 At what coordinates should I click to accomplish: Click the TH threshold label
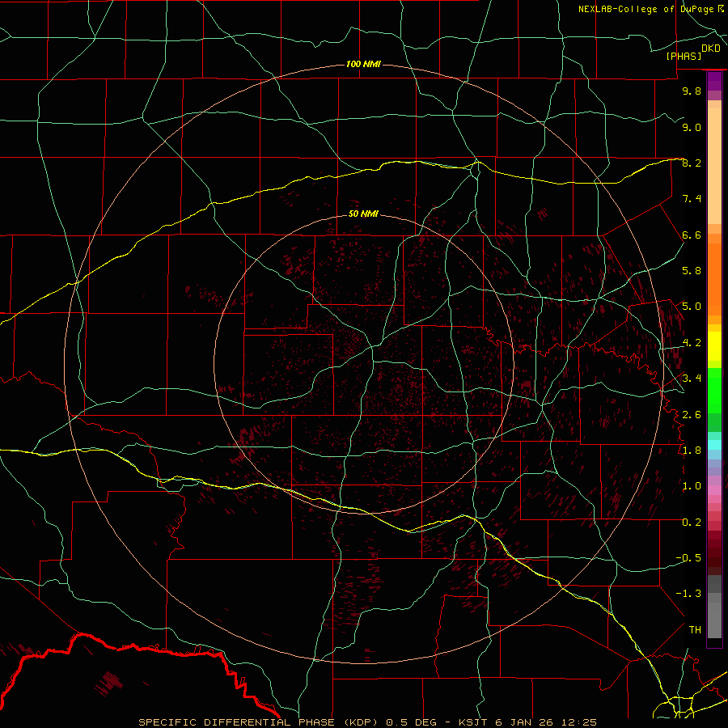(x=695, y=629)
